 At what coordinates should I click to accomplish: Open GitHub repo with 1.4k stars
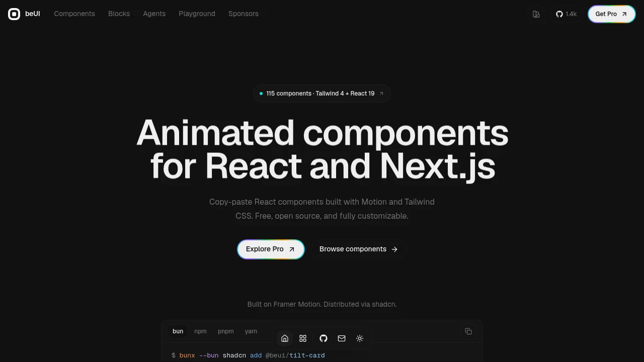(566, 14)
